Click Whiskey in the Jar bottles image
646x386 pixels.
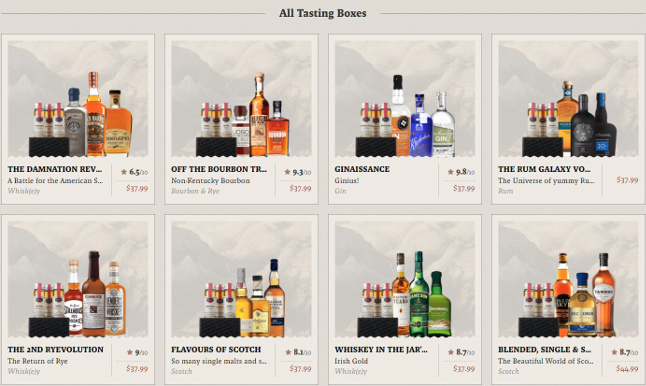click(x=405, y=279)
